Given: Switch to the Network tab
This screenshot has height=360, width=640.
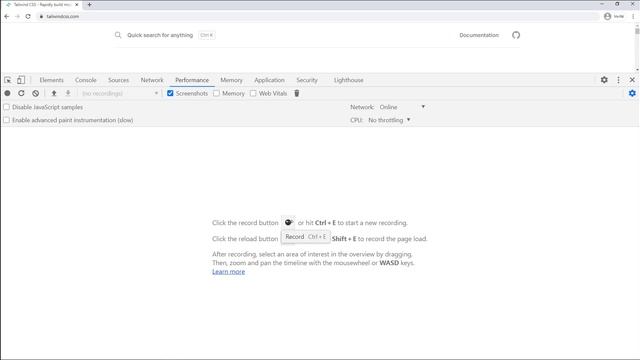Looking at the screenshot, I should pos(152,80).
